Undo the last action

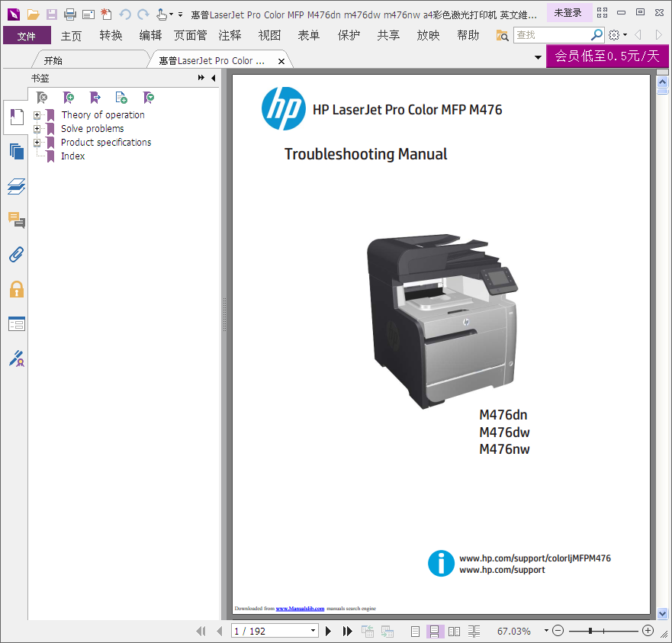[125, 14]
